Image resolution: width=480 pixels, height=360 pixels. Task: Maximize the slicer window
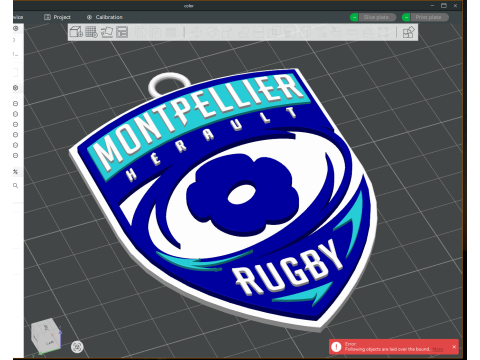tap(444, 5)
